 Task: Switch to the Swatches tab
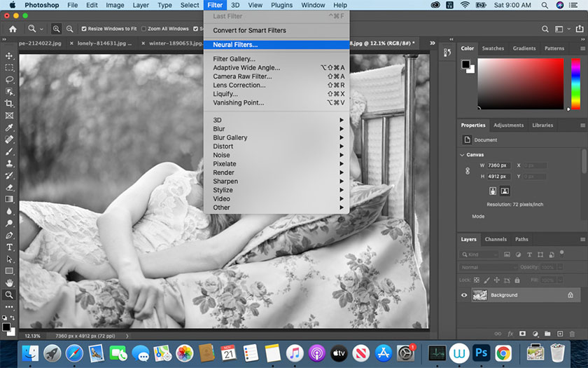tap(493, 48)
